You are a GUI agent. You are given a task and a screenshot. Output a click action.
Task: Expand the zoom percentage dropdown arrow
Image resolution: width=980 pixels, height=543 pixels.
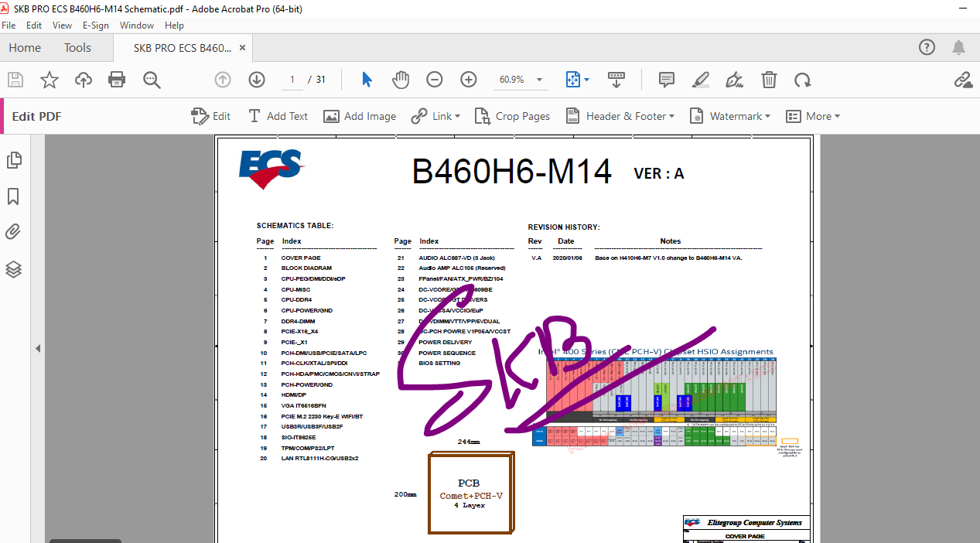coord(539,80)
